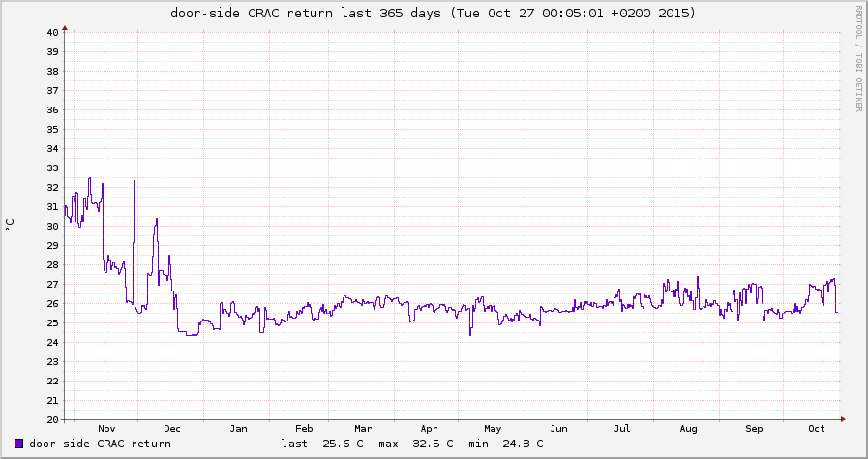Click the y-axis label '20'
868x459 pixels.
(x=52, y=419)
